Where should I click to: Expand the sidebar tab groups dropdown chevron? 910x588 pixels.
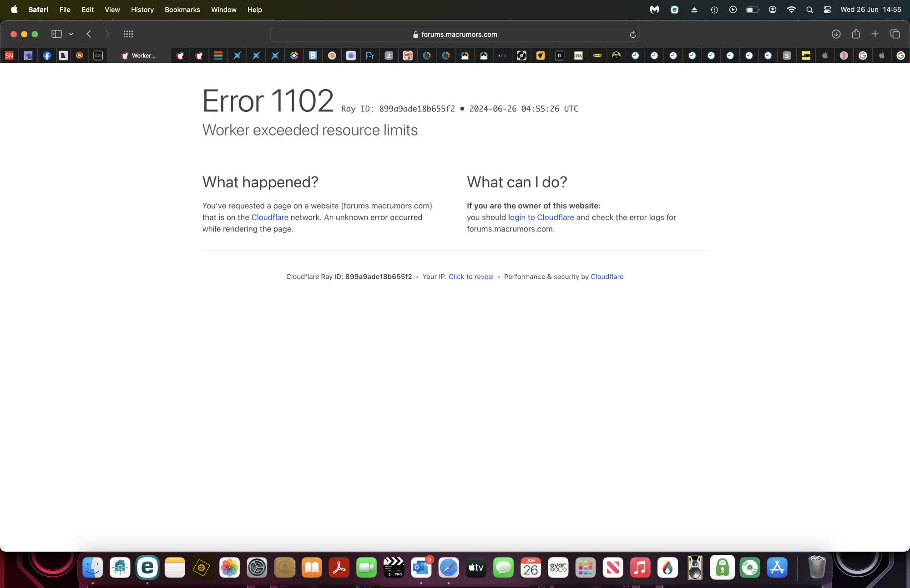pos(71,34)
